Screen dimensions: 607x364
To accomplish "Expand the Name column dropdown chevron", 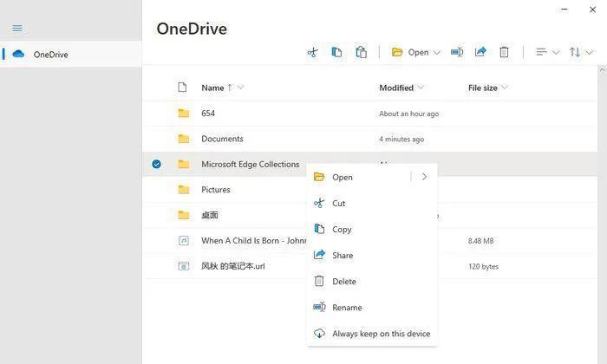I will point(241,88).
